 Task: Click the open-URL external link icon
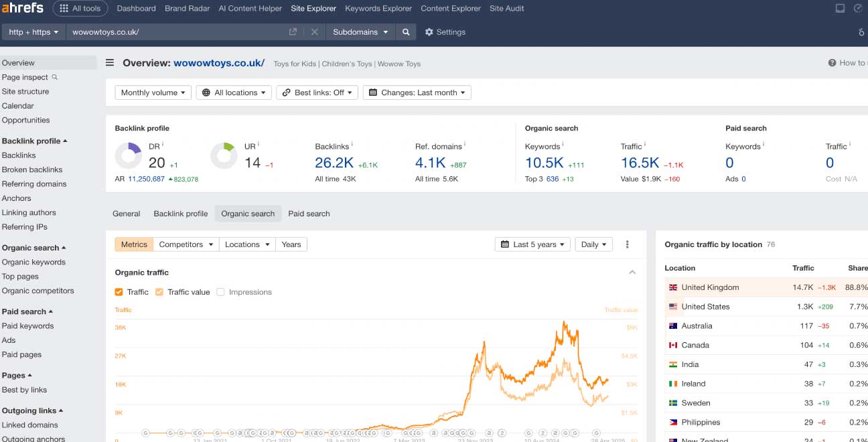(293, 32)
